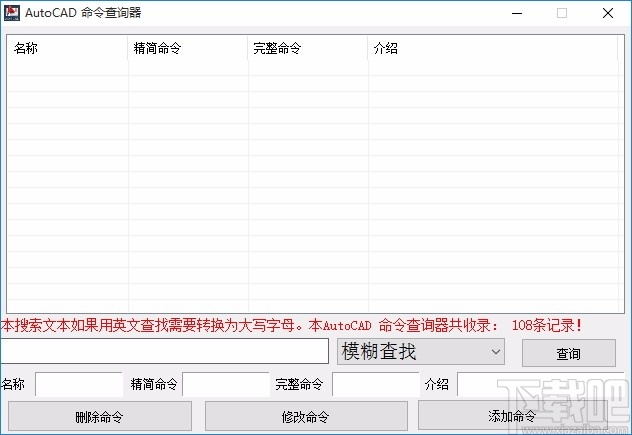The height and width of the screenshot is (435, 632).
Task: Sort by the 完整命令 column header
Action: [308, 48]
